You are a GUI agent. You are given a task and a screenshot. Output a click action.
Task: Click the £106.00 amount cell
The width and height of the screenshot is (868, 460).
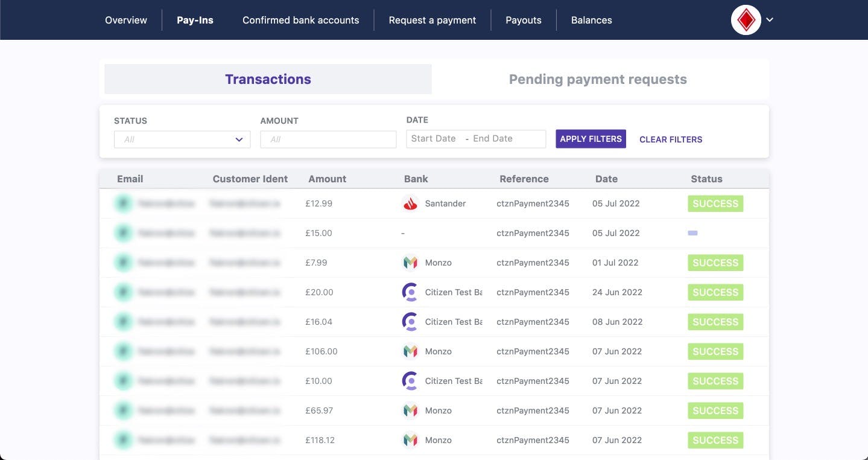point(322,351)
